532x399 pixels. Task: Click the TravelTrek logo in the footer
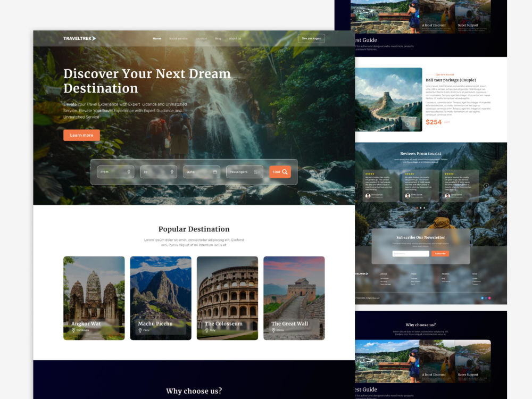[x=362, y=274]
